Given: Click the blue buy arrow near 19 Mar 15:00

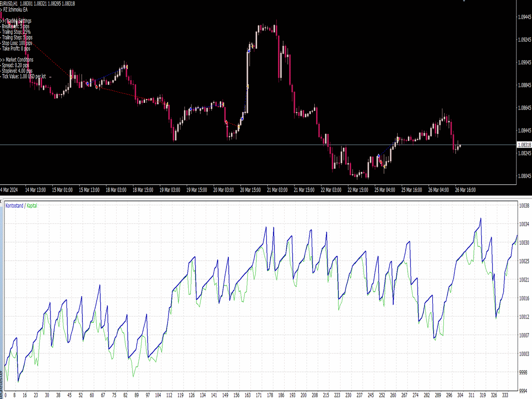Looking at the screenshot, I should pos(190,109).
